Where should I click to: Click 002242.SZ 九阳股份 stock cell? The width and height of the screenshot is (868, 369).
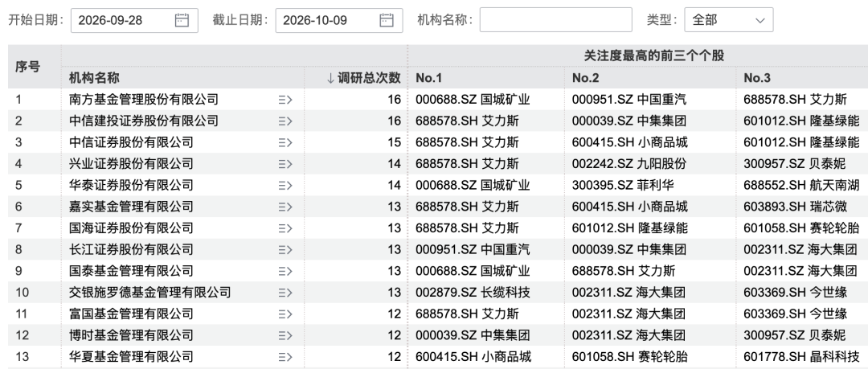coord(629,164)
